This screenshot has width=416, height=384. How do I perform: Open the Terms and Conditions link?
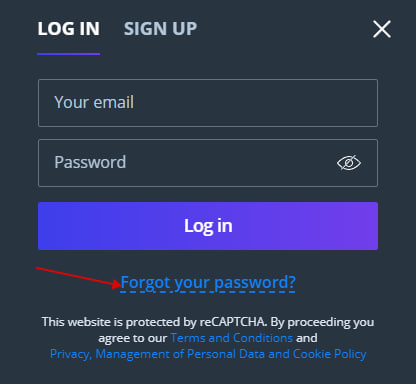pyautogui.click(x=232, y=338)
